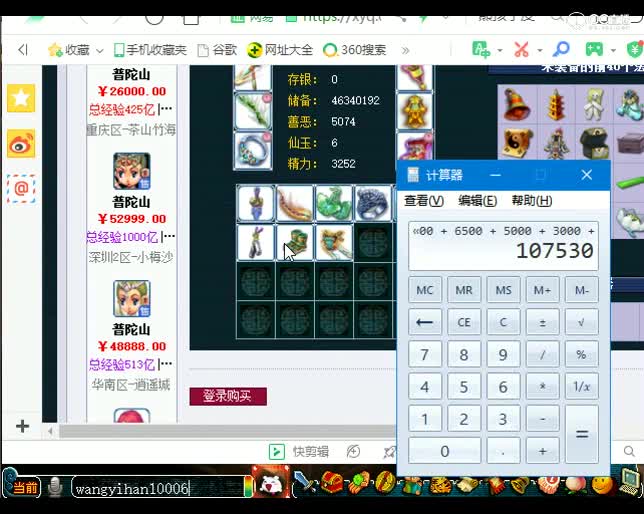This screenshot has width=644, height=514.
Task: Click calculator plus button
Action: [542, 451]
